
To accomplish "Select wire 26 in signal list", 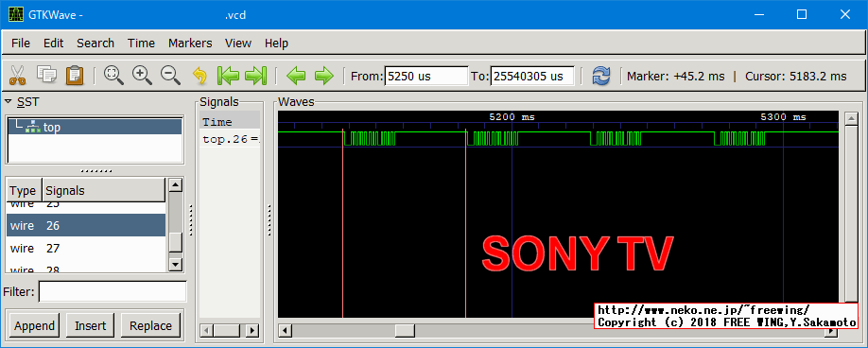I will tap(86, 226).
